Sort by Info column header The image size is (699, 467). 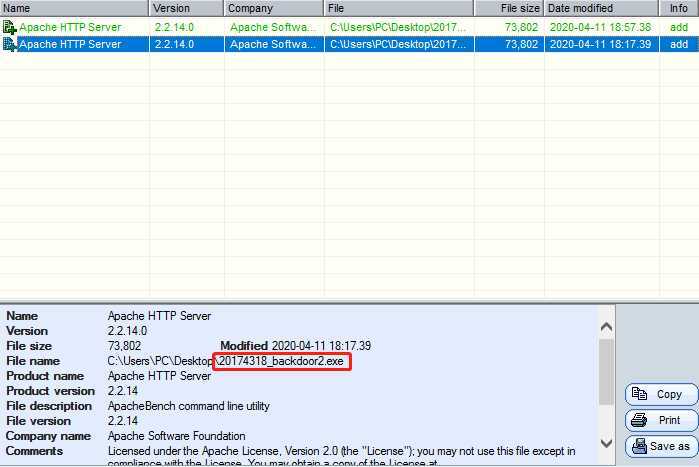coord(679,8)
